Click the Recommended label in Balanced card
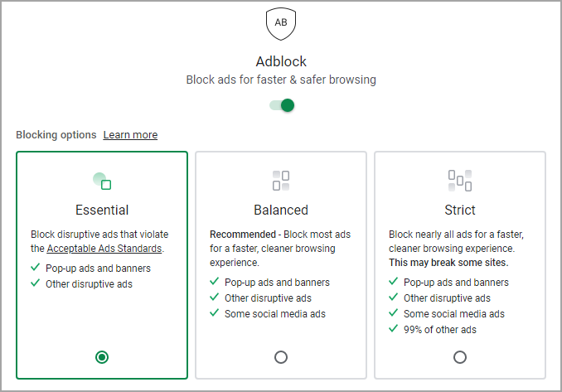The image size is (562, 392). point(243,235)
